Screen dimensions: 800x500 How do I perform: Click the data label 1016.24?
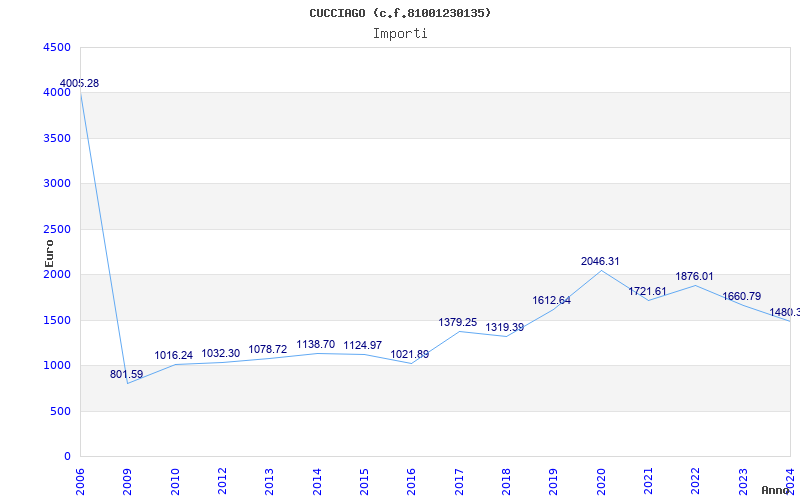173,355
